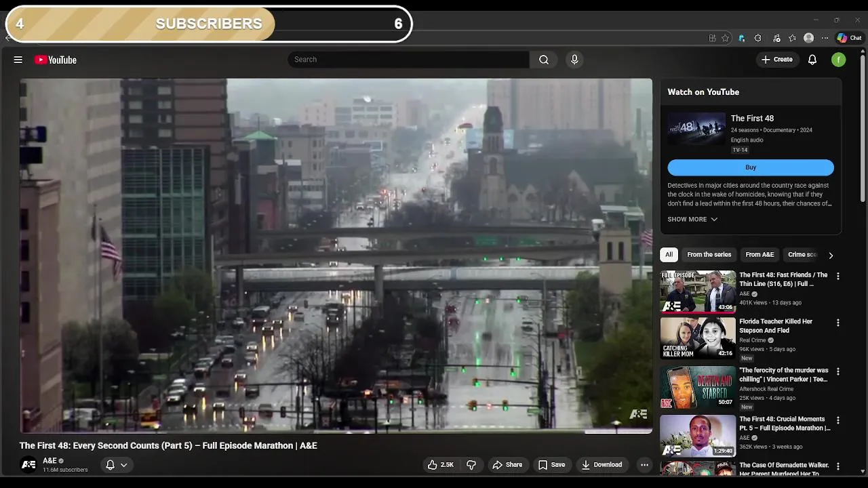Open The First 48 show thumbnail
Viewport: 868px width, 488px height.
click(696, 129)
